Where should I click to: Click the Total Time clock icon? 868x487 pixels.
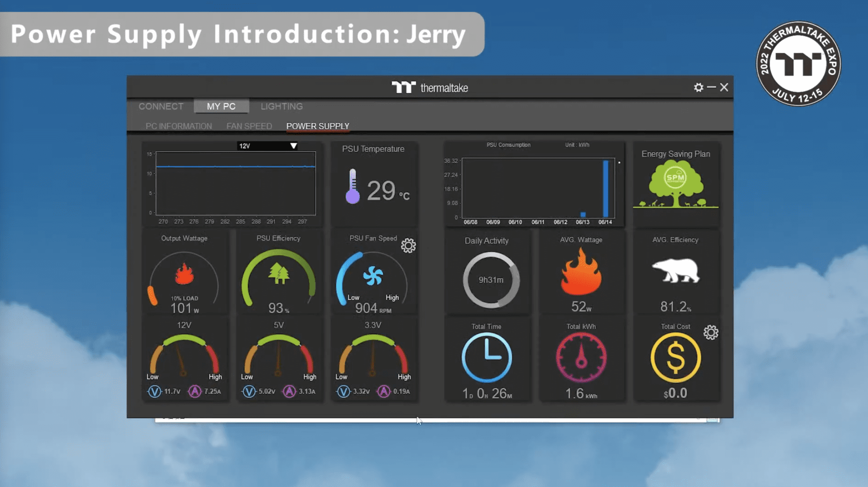click(487, 357)
